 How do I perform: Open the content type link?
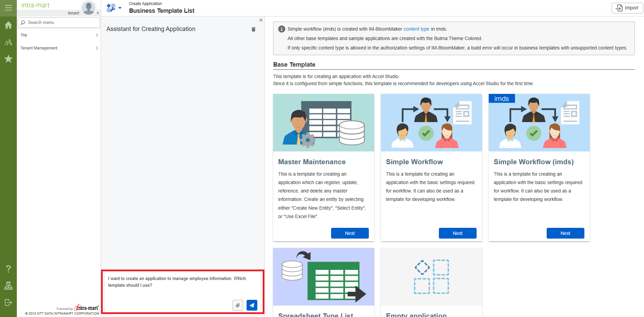tap(416, 29)
